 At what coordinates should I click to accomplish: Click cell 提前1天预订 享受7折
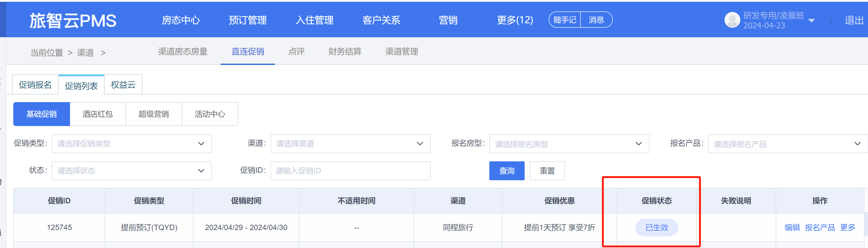tap(559, 228)
